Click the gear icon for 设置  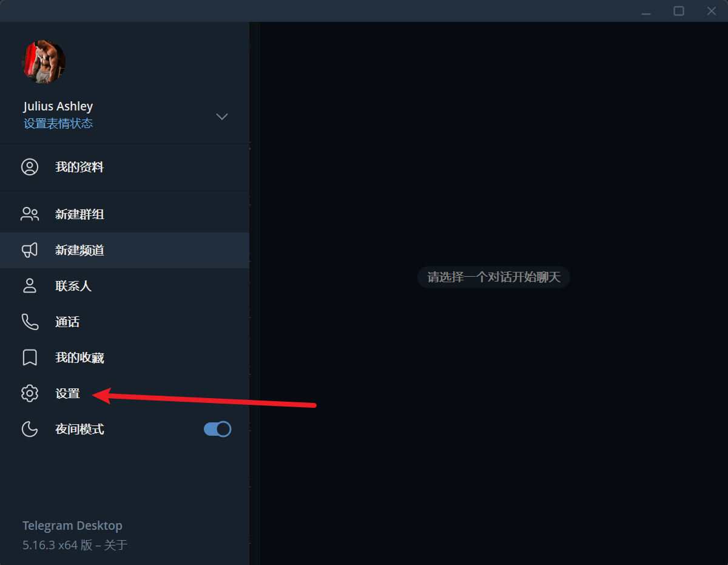(x=30, y=393)
